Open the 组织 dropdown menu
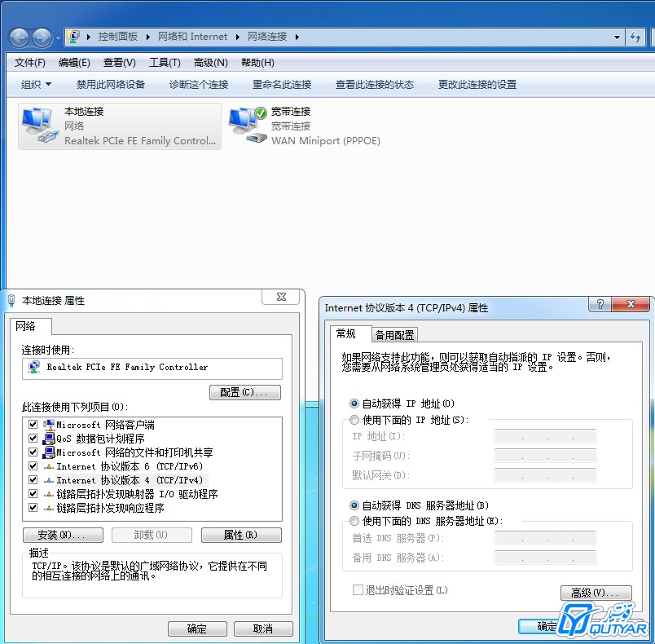The image size is (655, 644). coord(36,85)
